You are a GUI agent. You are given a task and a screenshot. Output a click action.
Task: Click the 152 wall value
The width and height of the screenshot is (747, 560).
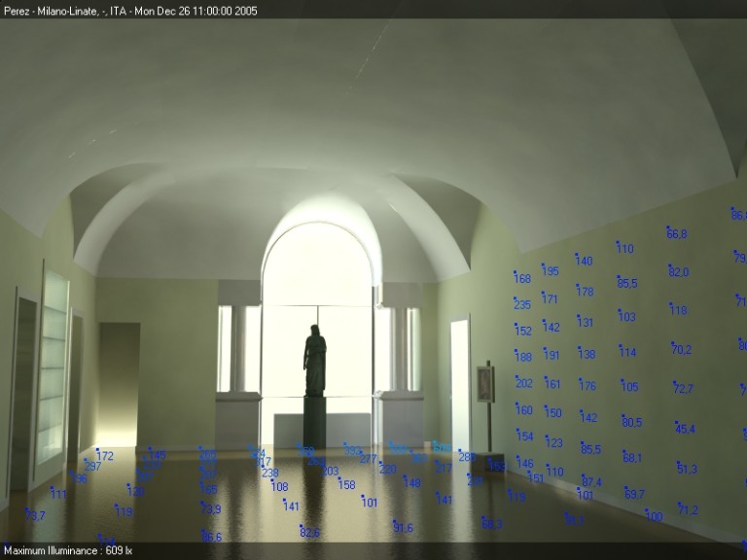[523, 331]
